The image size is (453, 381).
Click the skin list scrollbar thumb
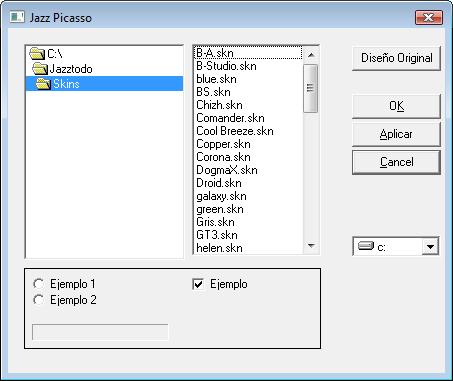(x=311, y=88)
